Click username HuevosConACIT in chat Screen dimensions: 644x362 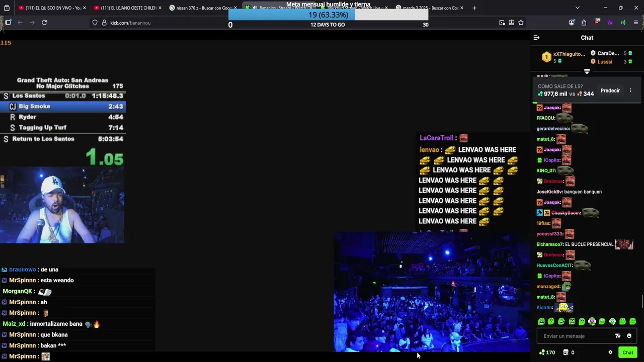pyautogui.click(x=554, y=265)
